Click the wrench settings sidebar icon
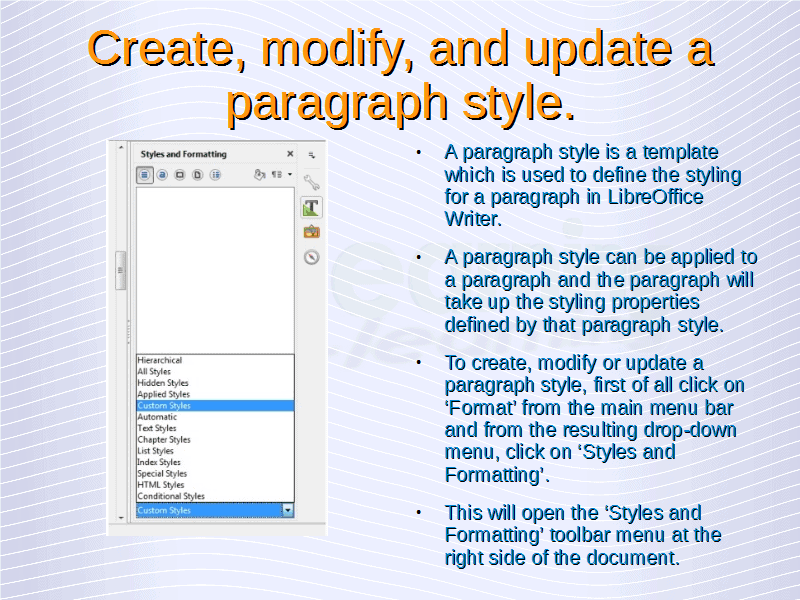 pyautogui.click(x=312, y=183)
